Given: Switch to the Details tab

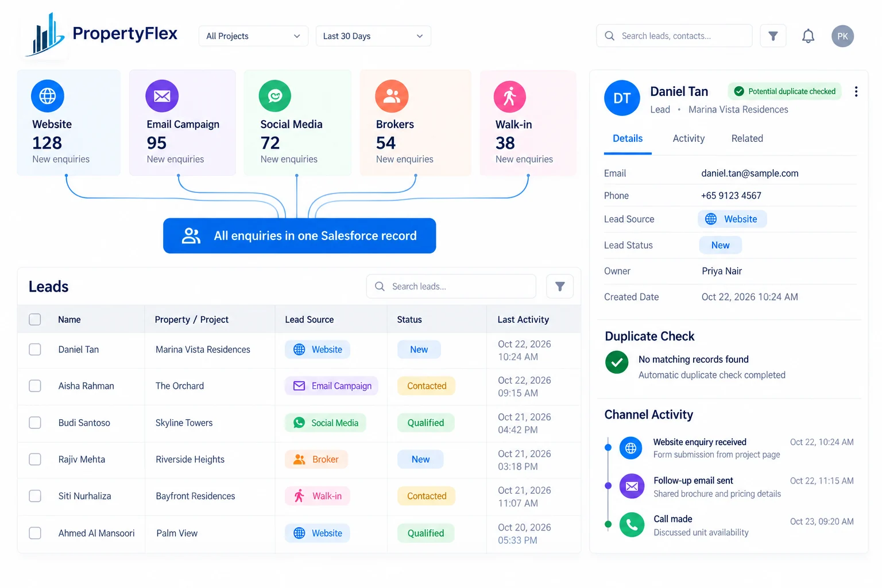Looking at the screenshot, I should 628,139.
